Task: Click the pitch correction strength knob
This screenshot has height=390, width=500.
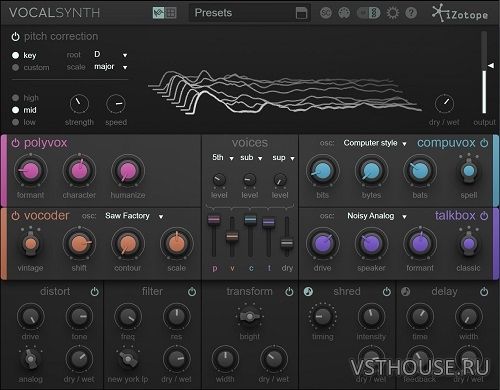Action: (x=79, y=104)
